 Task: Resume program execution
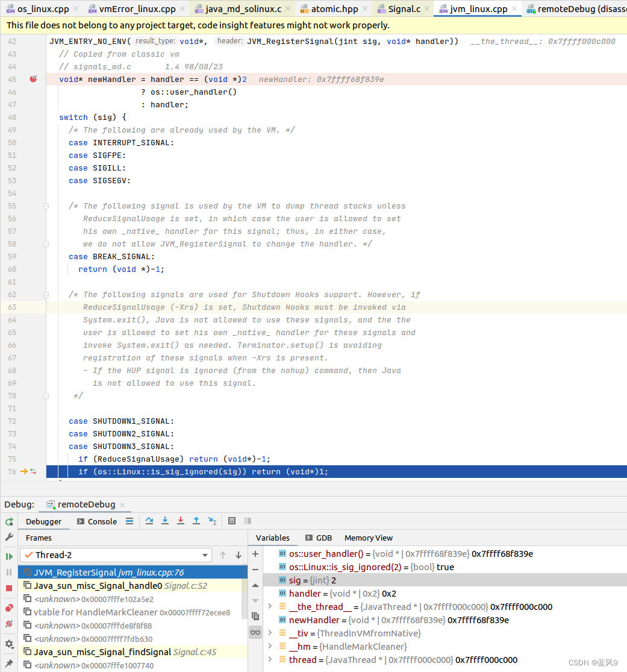(9, 556)
